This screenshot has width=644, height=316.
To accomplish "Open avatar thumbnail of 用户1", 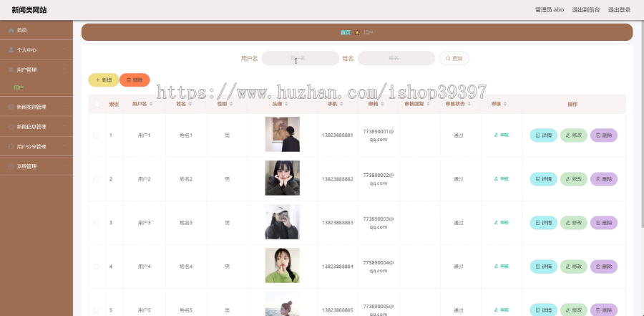I will coord(282,135).
